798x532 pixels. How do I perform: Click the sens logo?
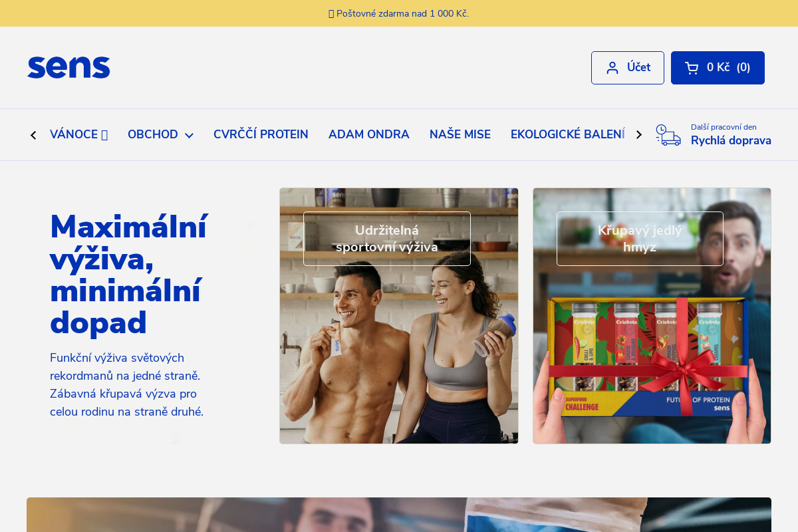pyautogui.click(x=68, y=67)
